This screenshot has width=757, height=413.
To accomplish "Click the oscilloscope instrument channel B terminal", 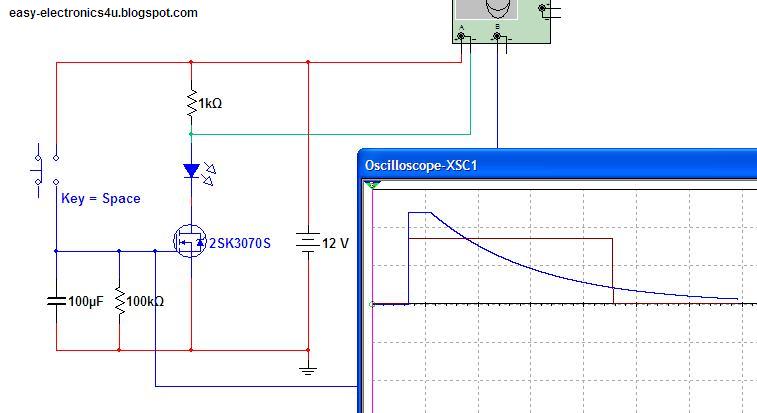I will point(497,36).
